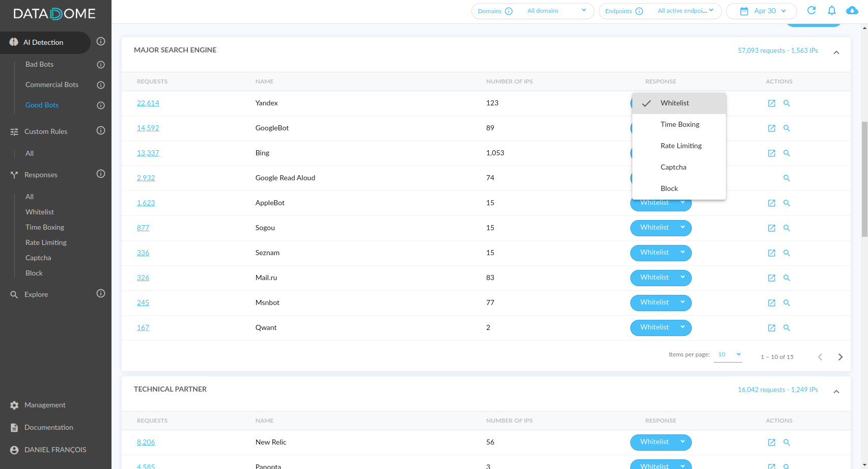Click the 13,337 requests link for Bing
868x469 pixels.
click(148, 153)
